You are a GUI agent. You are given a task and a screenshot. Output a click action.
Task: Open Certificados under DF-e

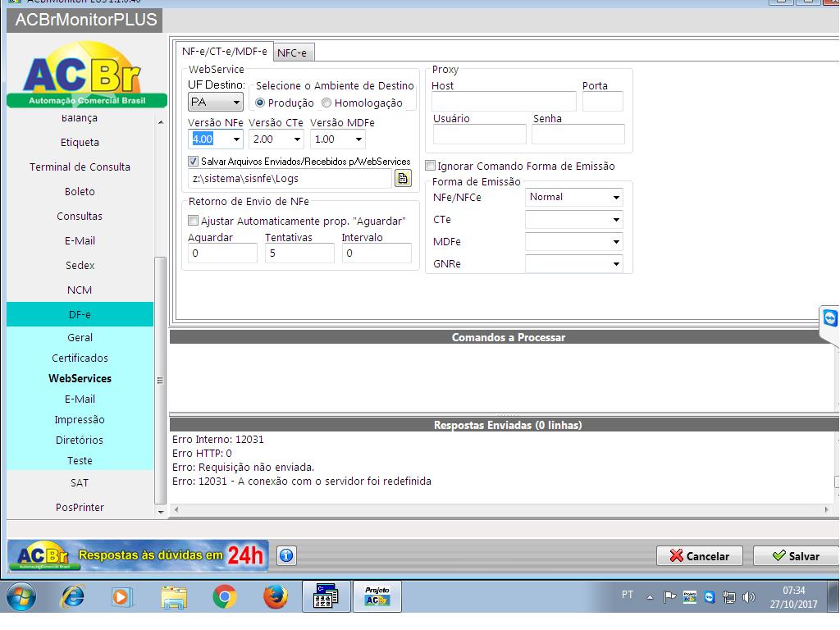point(80,358)
